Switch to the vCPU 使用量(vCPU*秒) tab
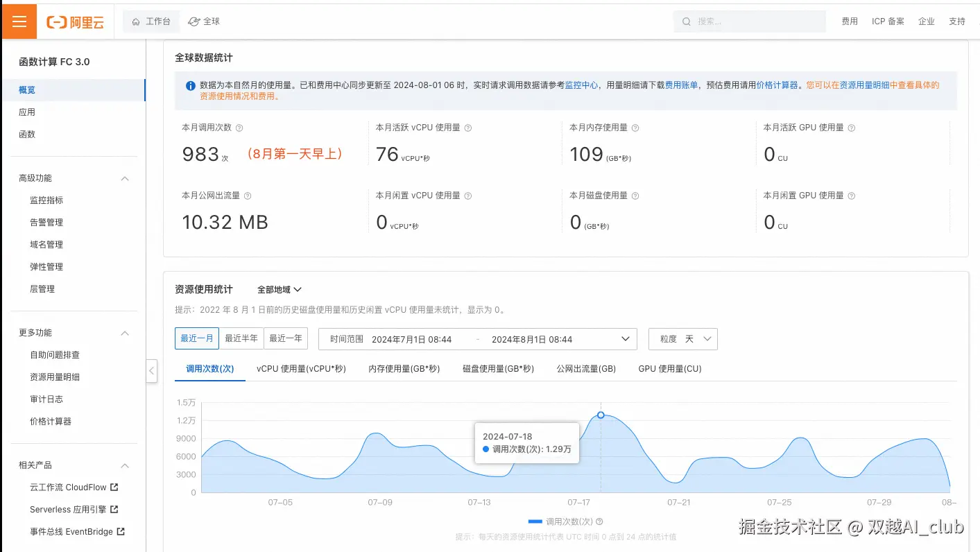 (301, 369)
